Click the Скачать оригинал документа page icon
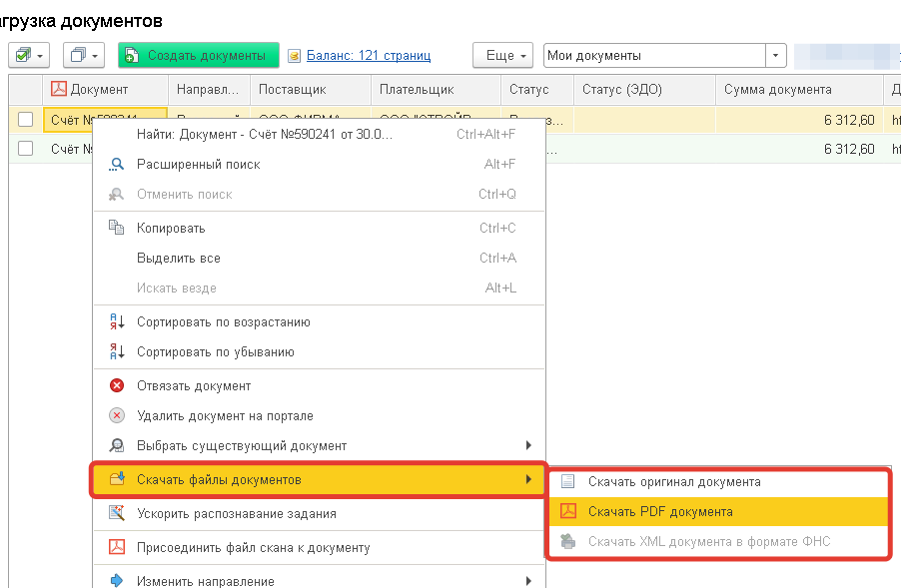This screenshot has width=901, height=588. tap(567, 481)
